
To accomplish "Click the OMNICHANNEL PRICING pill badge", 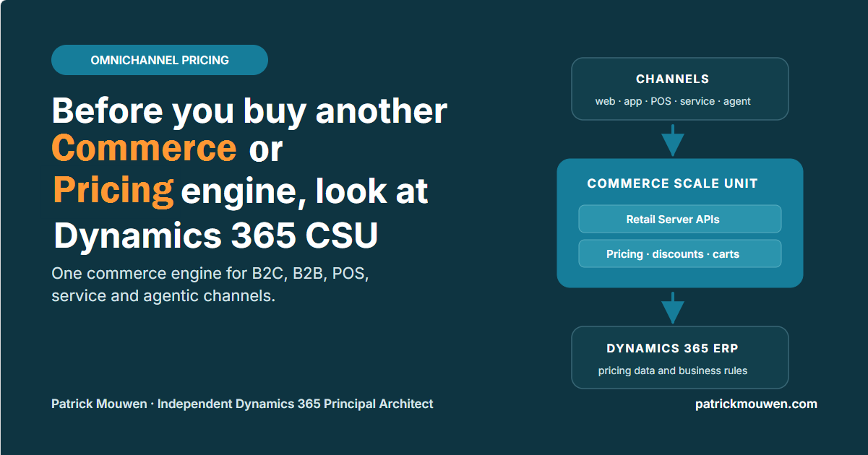I will coord(160,60).
